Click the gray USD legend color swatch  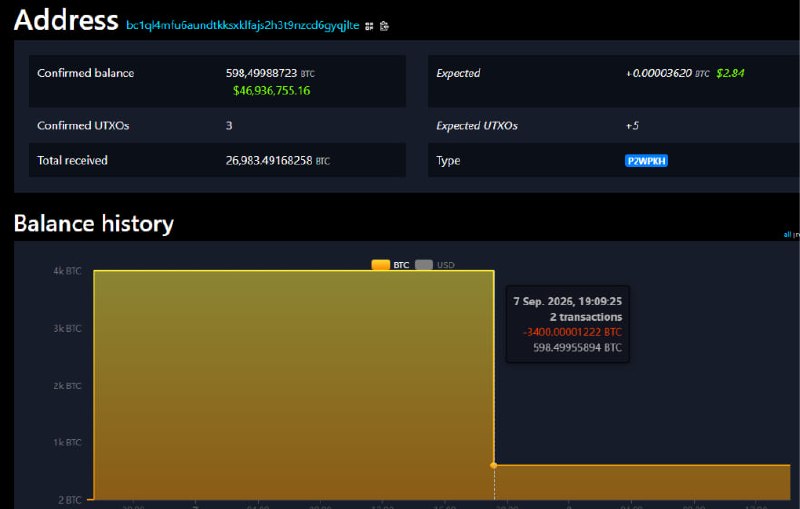pyautogui.click(x=424, y=265)
